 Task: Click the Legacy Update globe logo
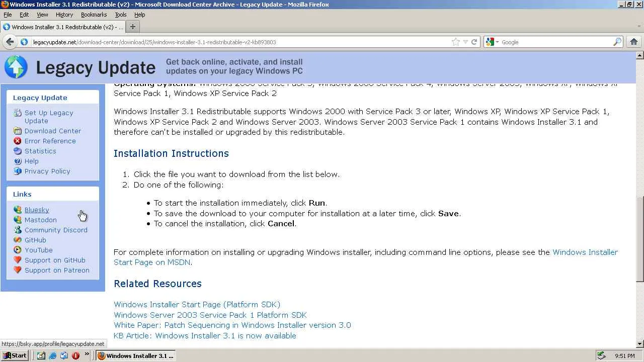[x=16, y=67]
